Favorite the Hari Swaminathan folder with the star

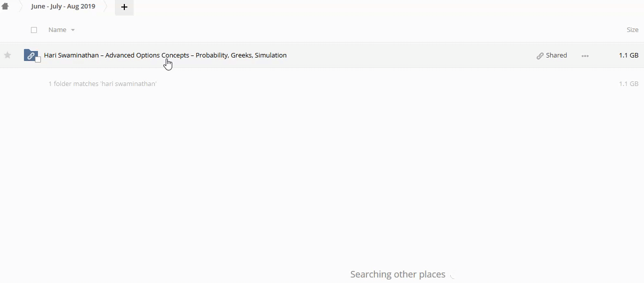7,55
